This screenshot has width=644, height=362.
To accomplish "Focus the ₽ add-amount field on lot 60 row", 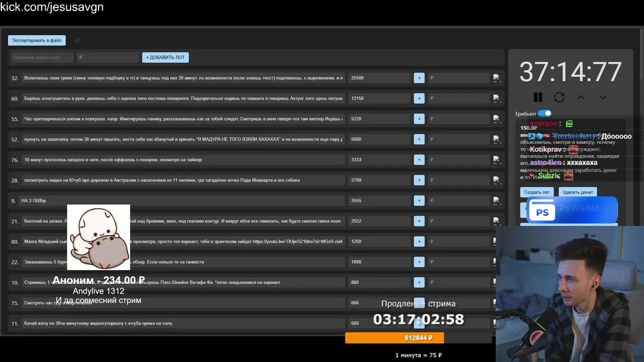I will (458, 99).
